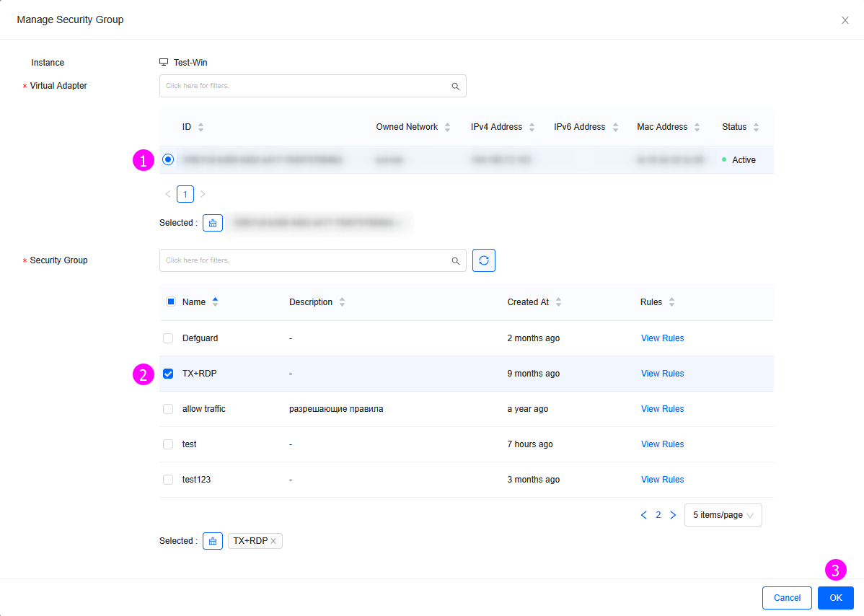
Task: Sort security groups by Name
Action: pos(215,302)
